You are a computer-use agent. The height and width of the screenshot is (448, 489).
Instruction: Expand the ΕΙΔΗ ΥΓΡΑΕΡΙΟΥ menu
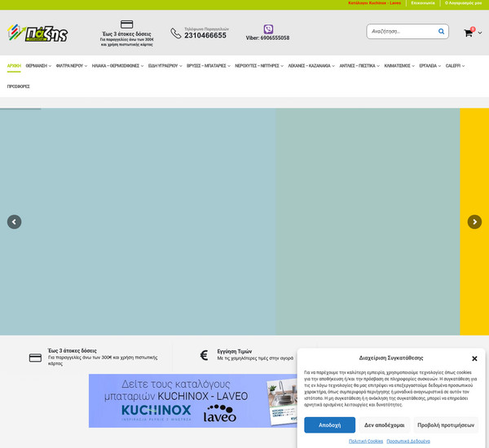(x=165, y=66)
